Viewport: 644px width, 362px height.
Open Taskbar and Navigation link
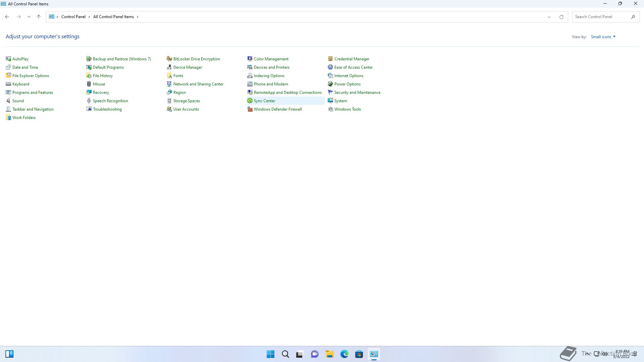(33, 109)
